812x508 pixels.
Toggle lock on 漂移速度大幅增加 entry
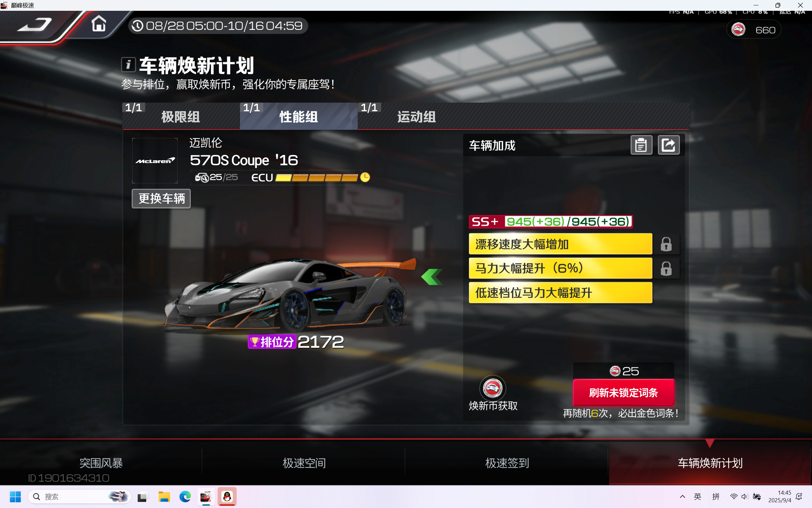(x=666, y=244)
